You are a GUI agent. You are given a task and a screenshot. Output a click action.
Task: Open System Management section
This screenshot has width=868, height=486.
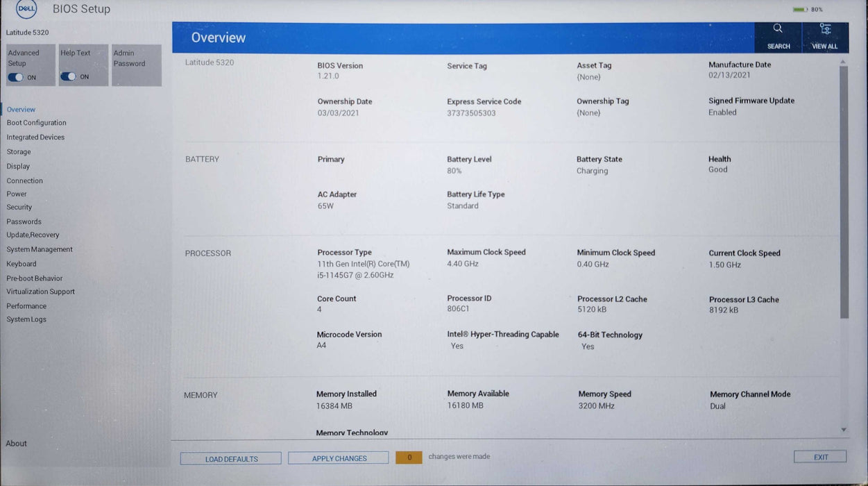[x=40, y=250]
